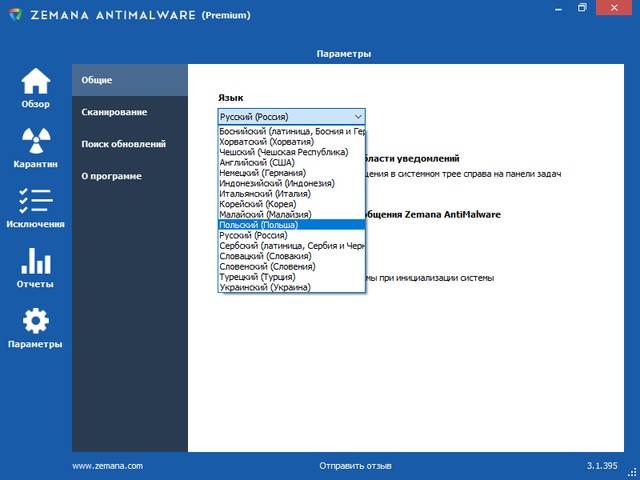Click the Параметры gear icon
The height and width of the screenshot is (480, 640).
(35, 322)
